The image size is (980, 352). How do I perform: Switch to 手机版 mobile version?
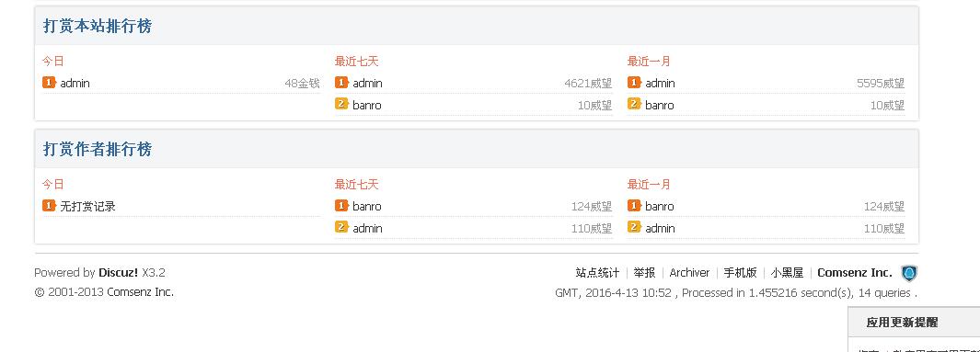(740, 273)
